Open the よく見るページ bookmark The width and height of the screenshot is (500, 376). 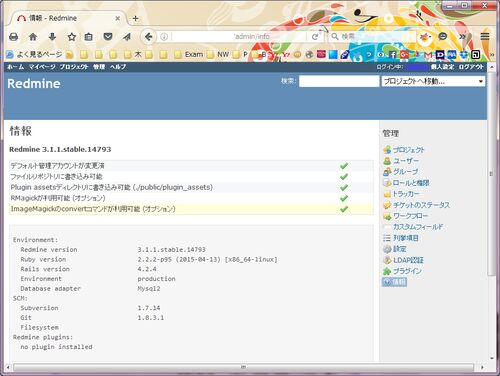click(x=34, y=54)
